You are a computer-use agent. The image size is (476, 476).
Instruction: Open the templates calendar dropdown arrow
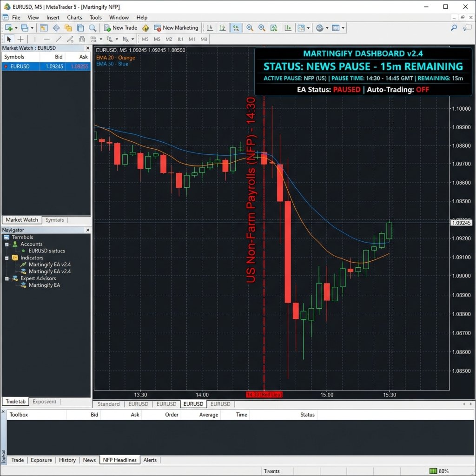tap(343, 28)
